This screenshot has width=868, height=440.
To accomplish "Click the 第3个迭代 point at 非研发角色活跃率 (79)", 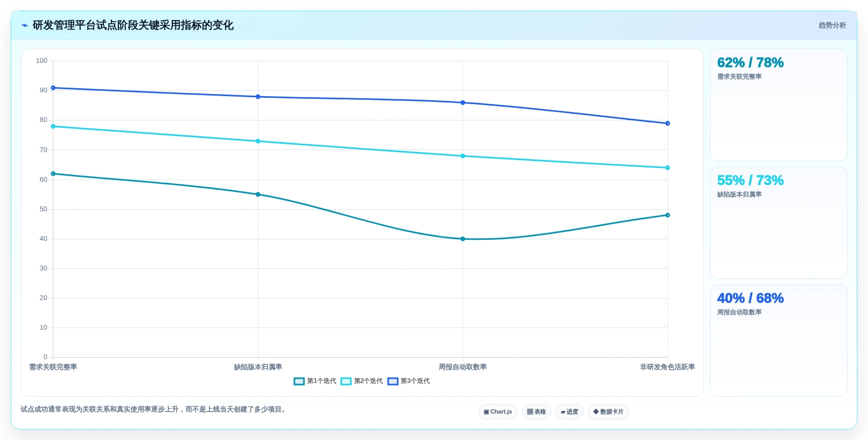I will click(x=668, y=124).
